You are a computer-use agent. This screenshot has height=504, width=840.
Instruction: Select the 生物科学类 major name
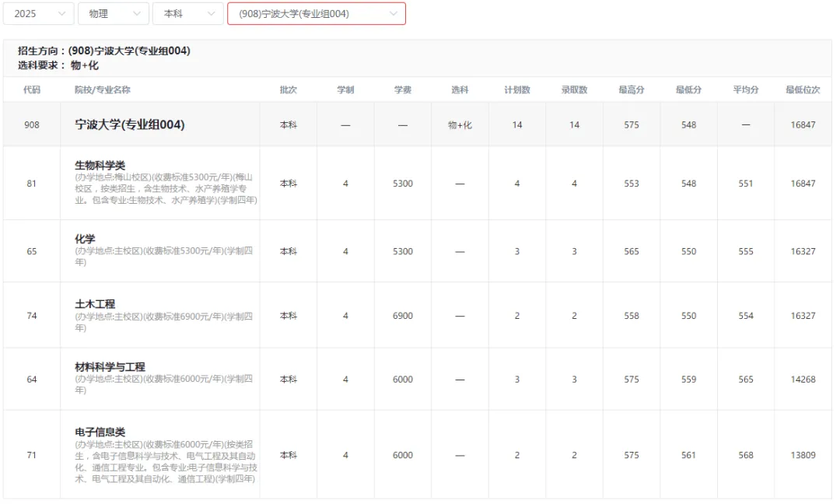pyautogui.click(x=100, y=165)
